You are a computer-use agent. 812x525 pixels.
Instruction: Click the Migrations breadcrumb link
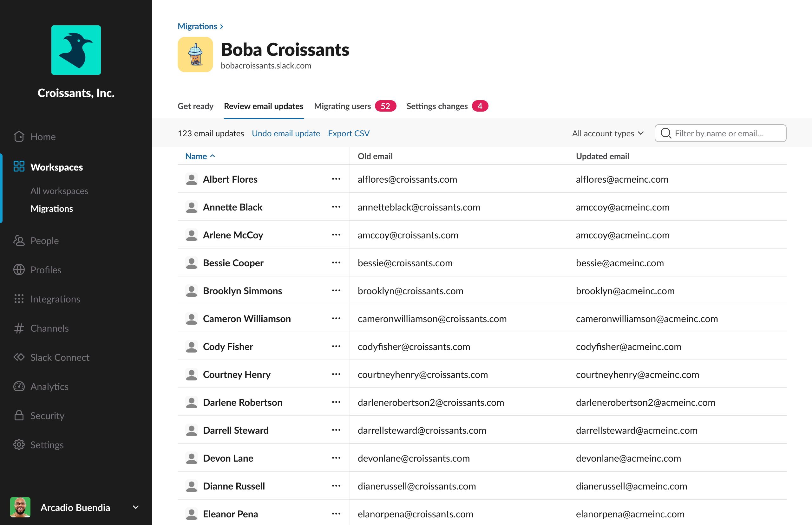point(198,26)
